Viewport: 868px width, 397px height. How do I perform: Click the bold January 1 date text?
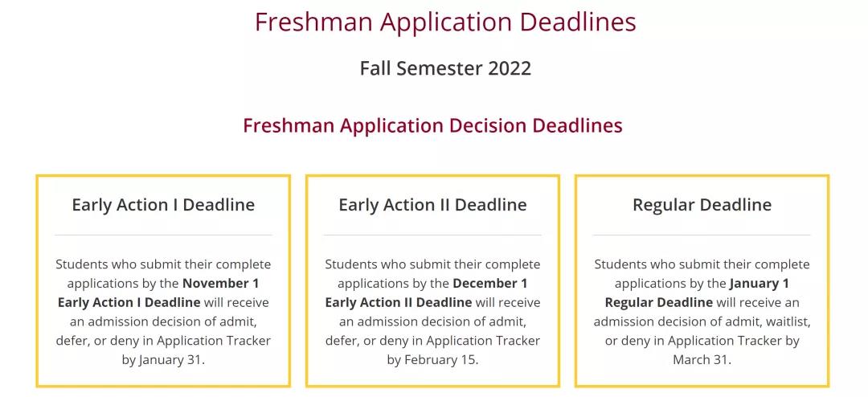pos(759,284)
